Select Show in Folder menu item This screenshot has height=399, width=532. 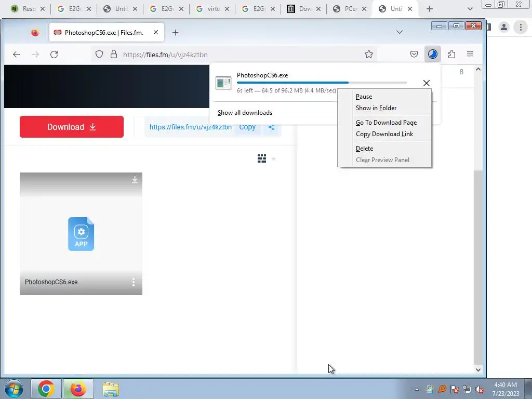point(376,108)
